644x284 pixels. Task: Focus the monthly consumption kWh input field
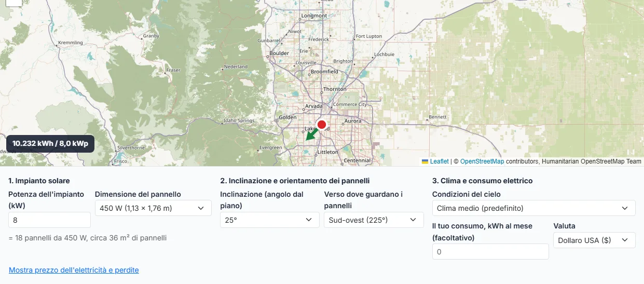[490, 252]
